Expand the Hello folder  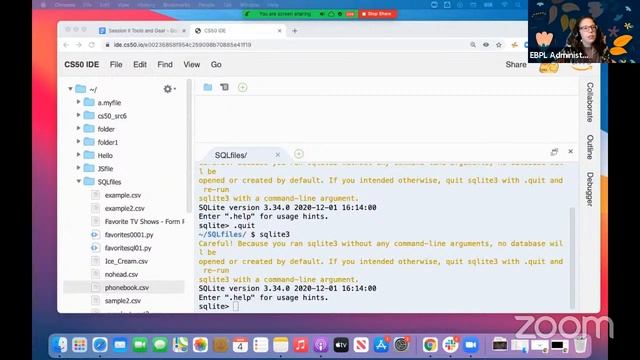(x=78, y=155)
